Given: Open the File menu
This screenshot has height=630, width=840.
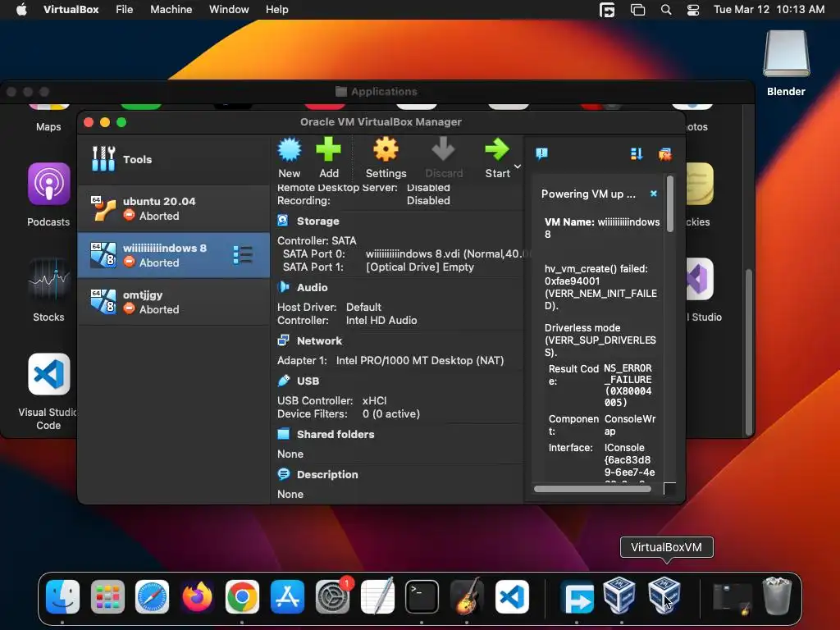Looking at the screenshot, I should pos(125,9).
